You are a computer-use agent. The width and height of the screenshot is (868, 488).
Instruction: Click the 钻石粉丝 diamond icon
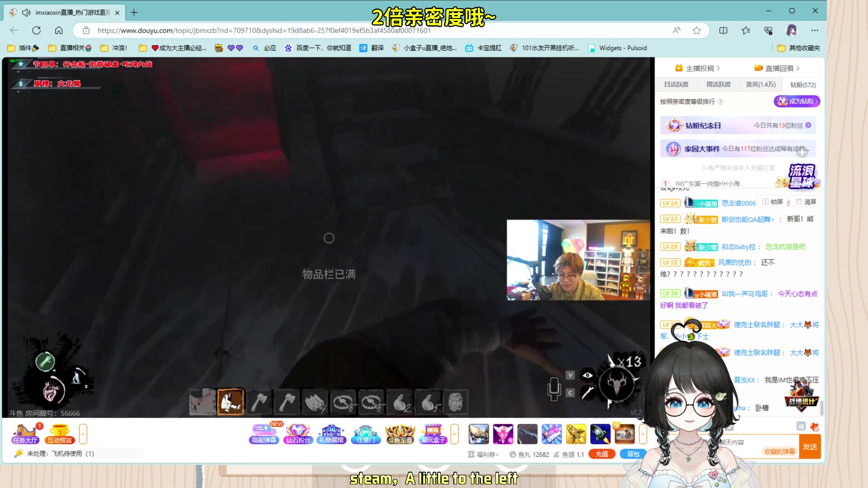298,434
